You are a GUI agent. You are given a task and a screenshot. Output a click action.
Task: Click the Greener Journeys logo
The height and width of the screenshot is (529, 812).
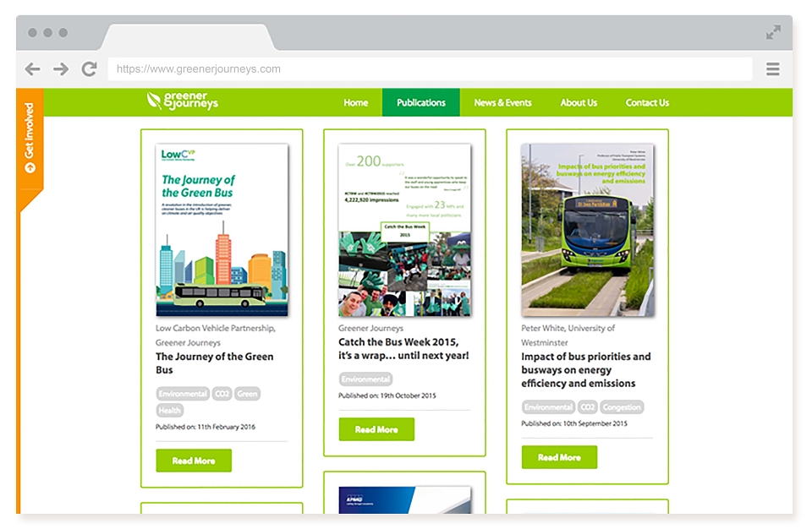[x=183, y=101]
